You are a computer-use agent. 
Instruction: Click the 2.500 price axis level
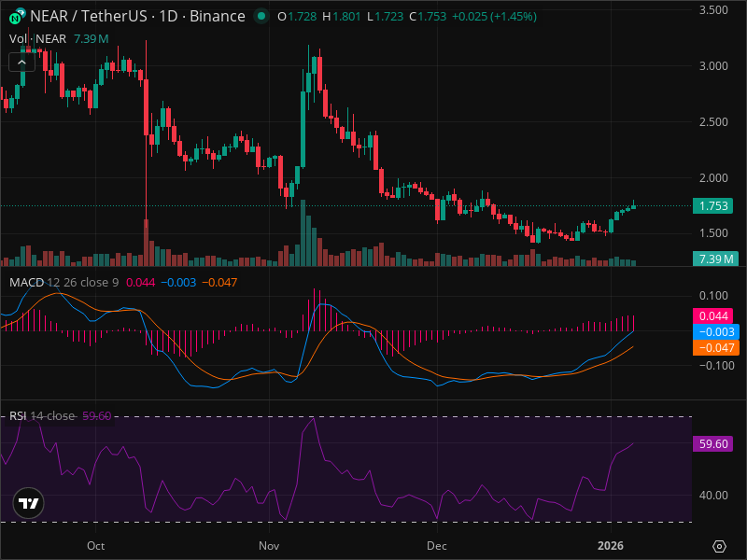click(x=713, y=122)
